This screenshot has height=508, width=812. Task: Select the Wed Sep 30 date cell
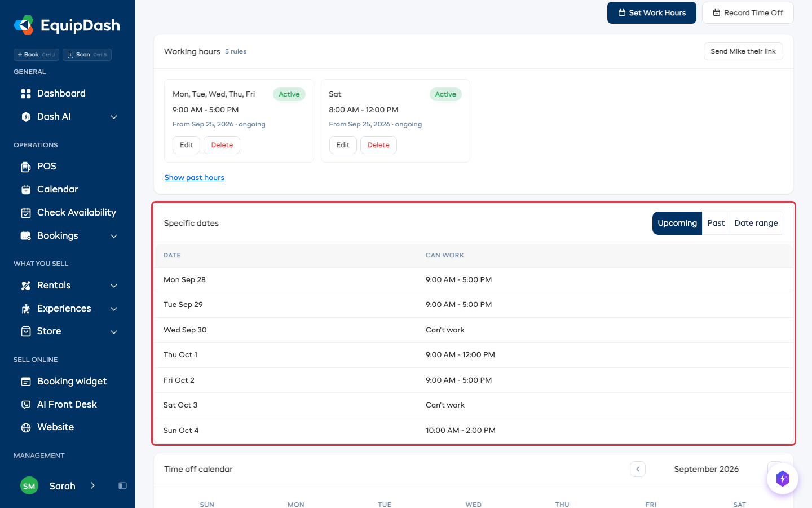(185, 330)
